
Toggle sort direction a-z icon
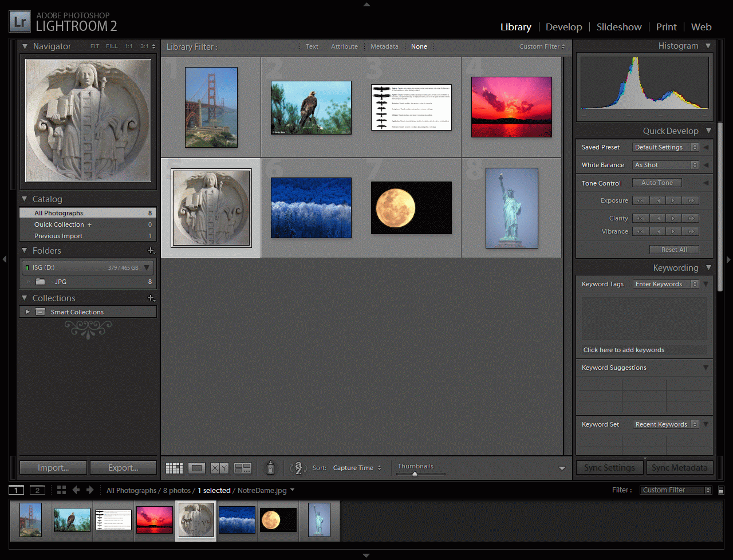pyautogui.click(x=298, y=468)
